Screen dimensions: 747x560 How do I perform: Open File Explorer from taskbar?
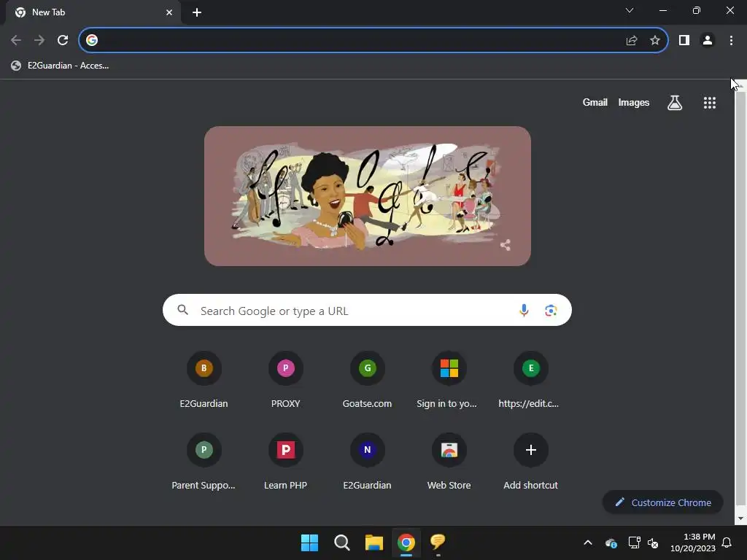[374, 542]
